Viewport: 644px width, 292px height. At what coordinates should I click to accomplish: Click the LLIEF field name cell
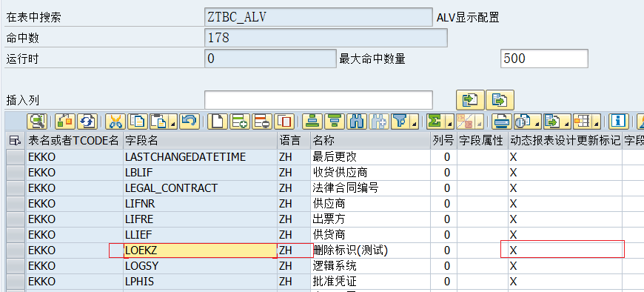[x=201, y=235]
